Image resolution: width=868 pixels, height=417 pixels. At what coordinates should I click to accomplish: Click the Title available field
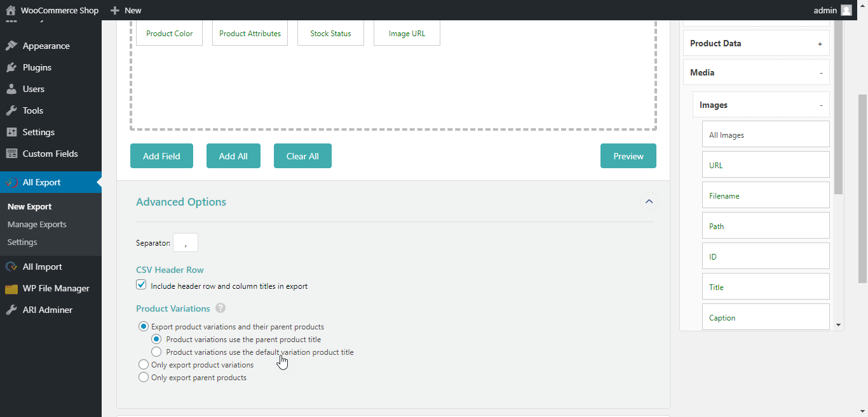point(766,287)
